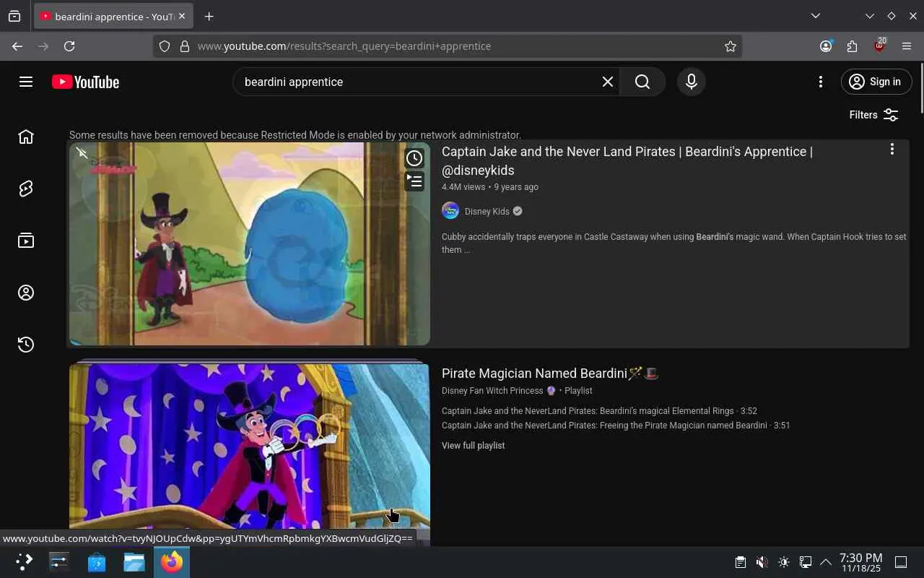Play Beardini's magical Elemental Rings video
The image size is (924, 578).
[x=599, y=411]
